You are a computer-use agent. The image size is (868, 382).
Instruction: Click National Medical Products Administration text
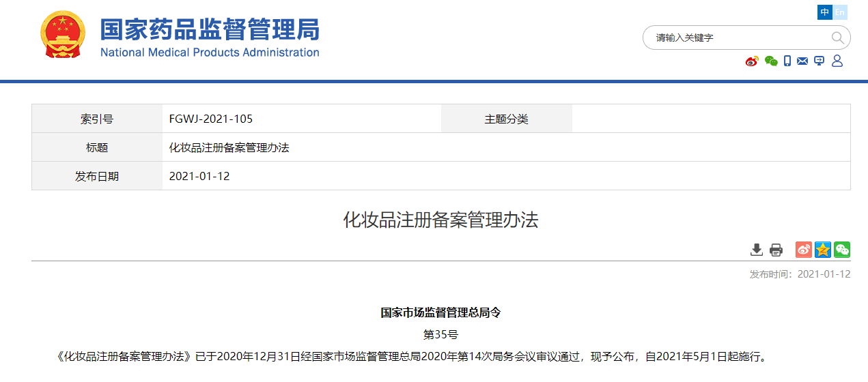(x=210, y=53)
